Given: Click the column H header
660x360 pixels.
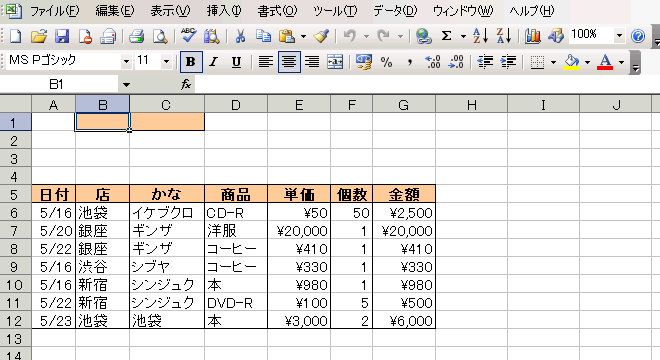Looking at the screenshot, I should point(471,104).
